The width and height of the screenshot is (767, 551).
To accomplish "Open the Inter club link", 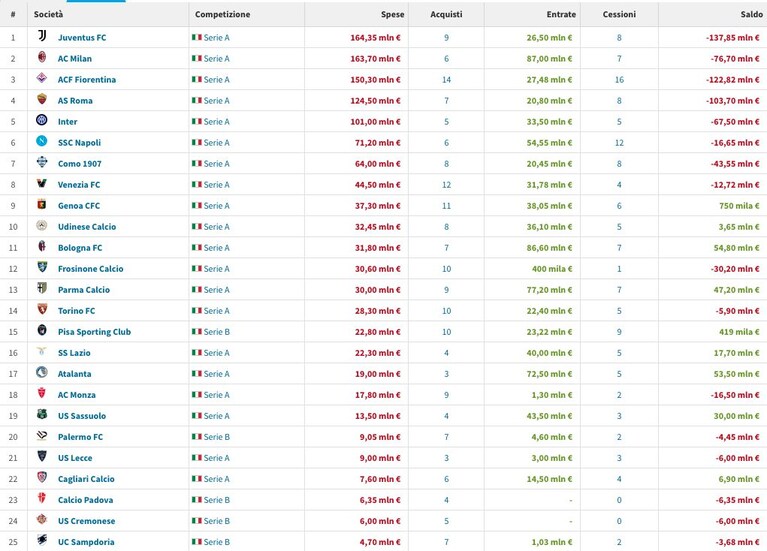I will (x=68, y=122).
